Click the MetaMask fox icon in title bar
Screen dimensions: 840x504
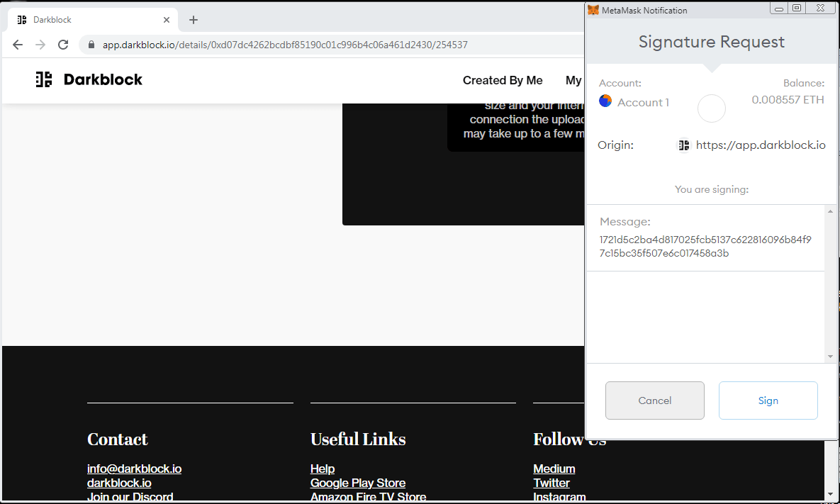[593, 10]
